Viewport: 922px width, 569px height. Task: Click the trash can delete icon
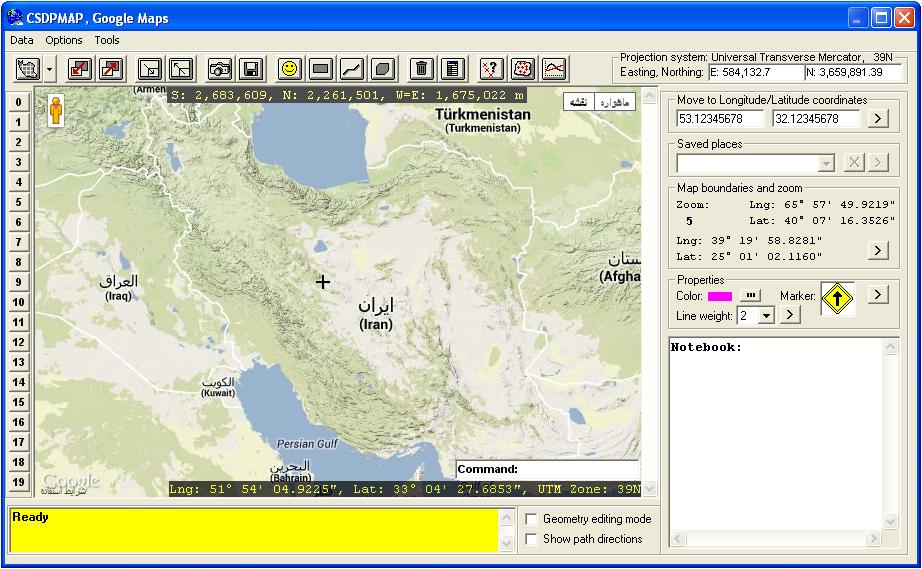pyautogui.click(x=421, y=69)
